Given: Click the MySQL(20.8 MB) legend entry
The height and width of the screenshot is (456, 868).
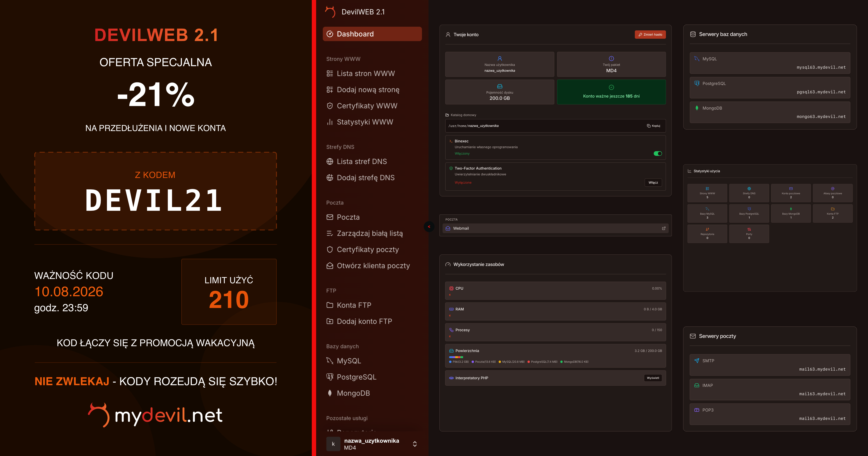Looking at the screenshot, I should point(511,362).
